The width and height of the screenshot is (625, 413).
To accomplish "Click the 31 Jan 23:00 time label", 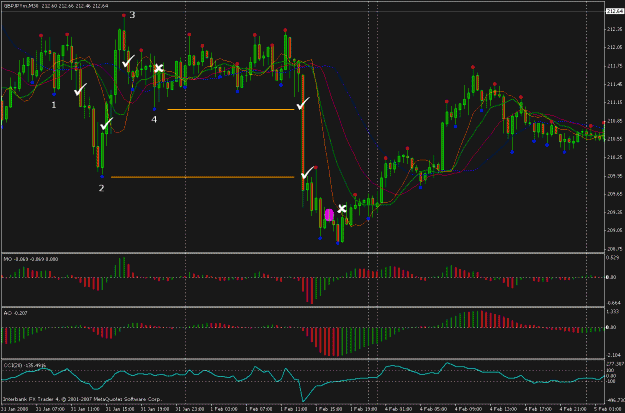I will (188, 409).
